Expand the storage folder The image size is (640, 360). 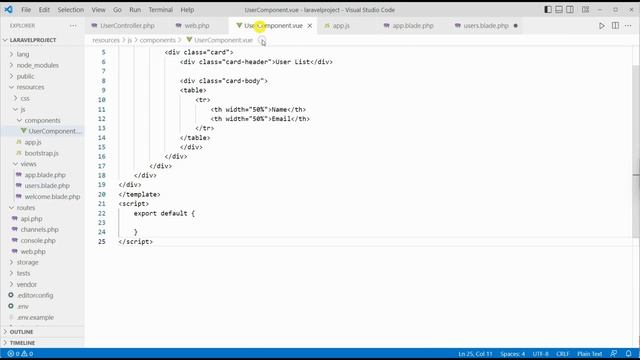[27, 262]
